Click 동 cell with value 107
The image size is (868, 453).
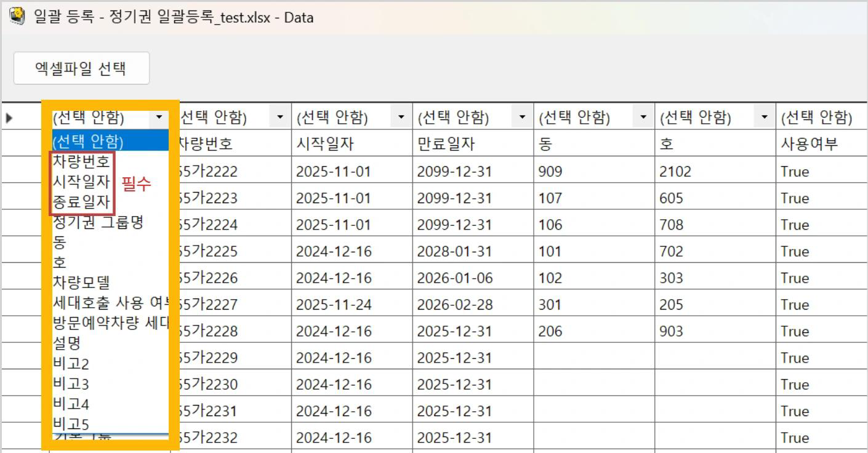click(594, 198)
